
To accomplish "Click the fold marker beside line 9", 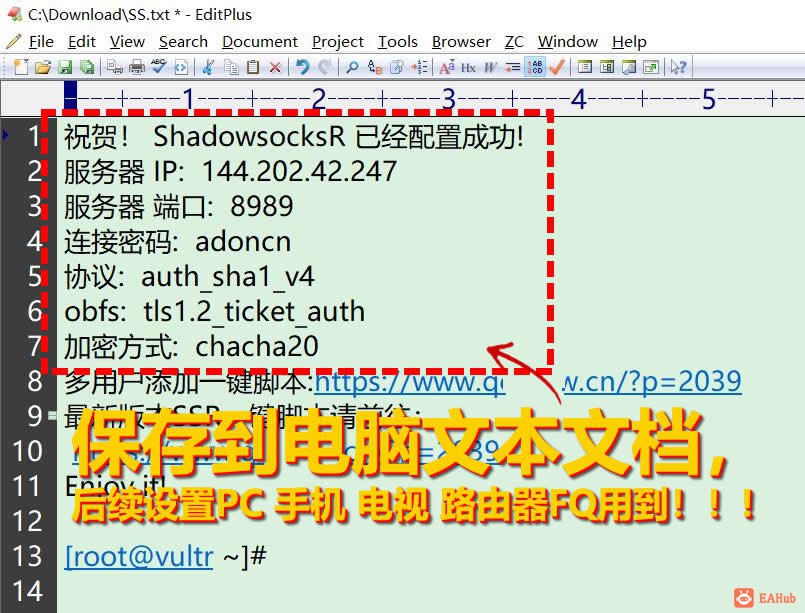I will click(x=51, y=415).
